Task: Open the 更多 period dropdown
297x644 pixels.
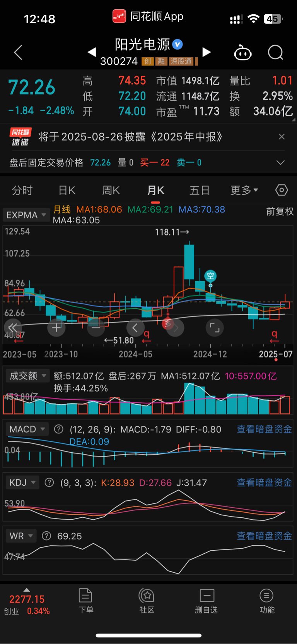Action: point(244,190)
